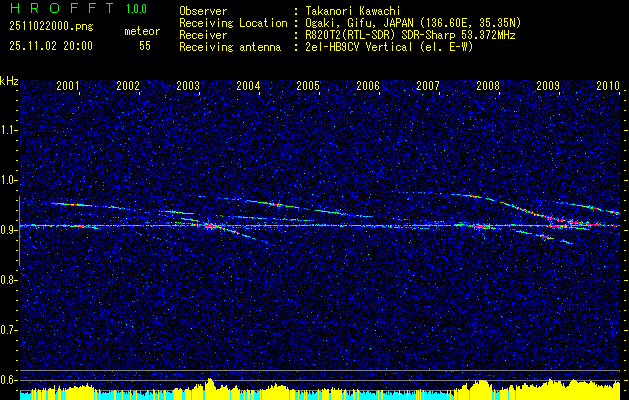Click the 2001 time axis marker

68,85
